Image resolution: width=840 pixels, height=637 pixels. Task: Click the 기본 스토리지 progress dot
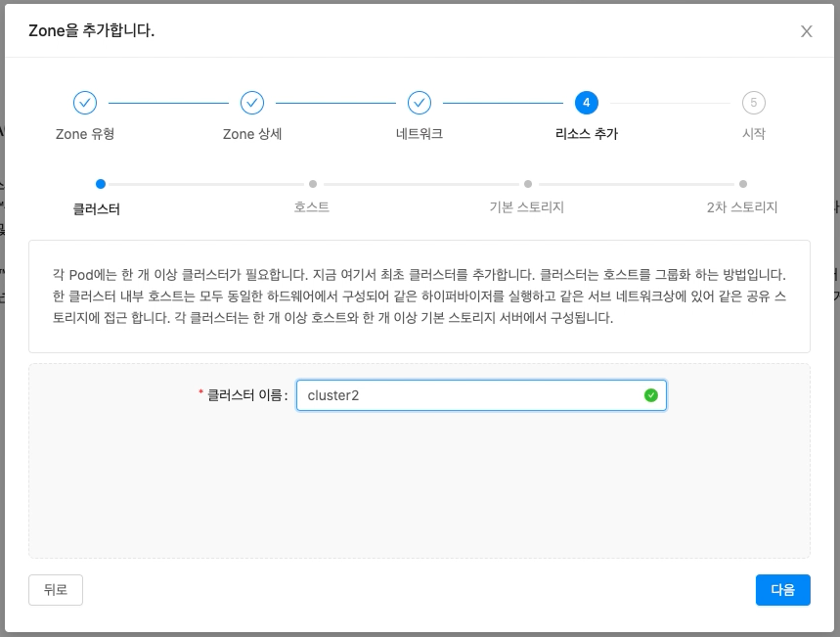pos(527,183)
